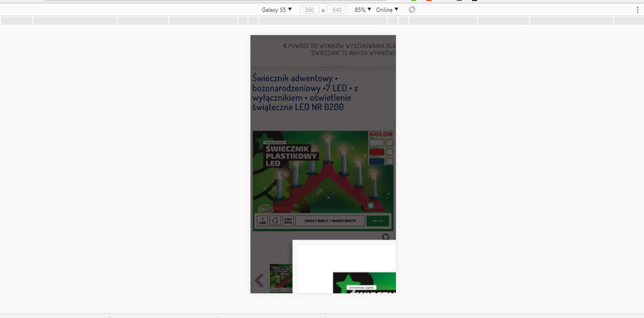The width and height of the screenshot is (644, 318).
Task: Open the Galaxy S5 device dropdown
Action: click(x=276, y=10)
